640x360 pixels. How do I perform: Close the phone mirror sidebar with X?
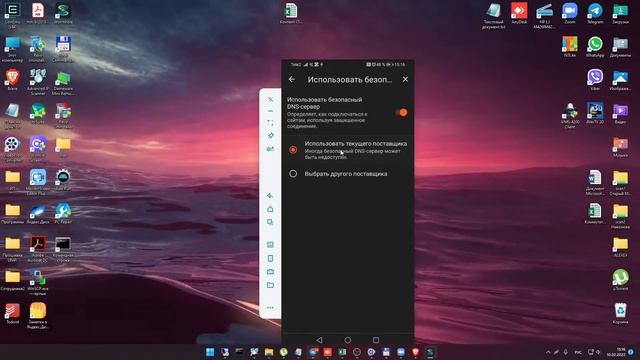pyautogui.click(x=270, y=99)
